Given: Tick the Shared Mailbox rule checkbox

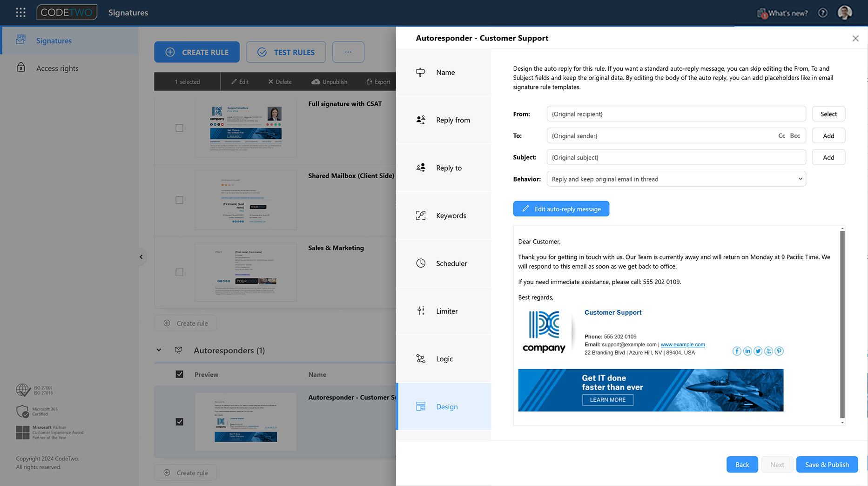Looking at the screenshot, I should 179,200.
